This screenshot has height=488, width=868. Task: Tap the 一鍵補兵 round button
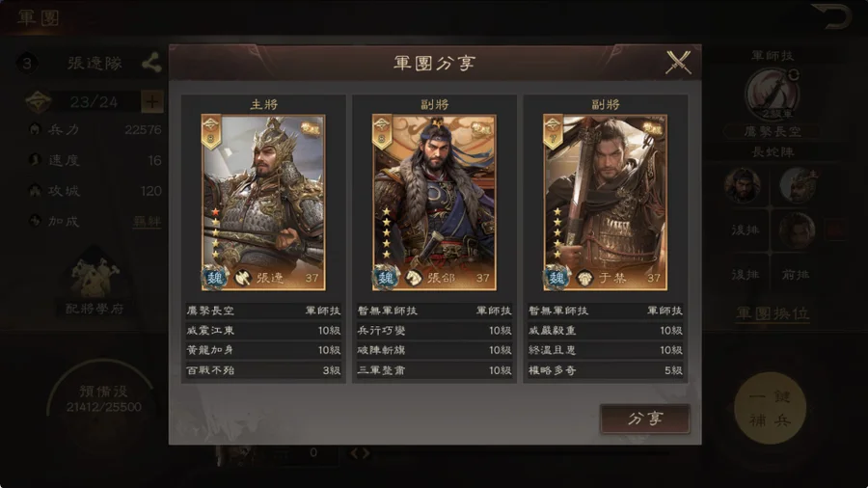(770, 409)
